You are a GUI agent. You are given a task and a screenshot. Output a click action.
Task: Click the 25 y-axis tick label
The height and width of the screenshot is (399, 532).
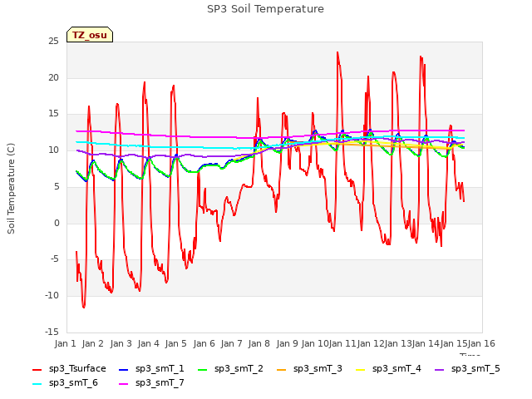click(x=53, y=42)
